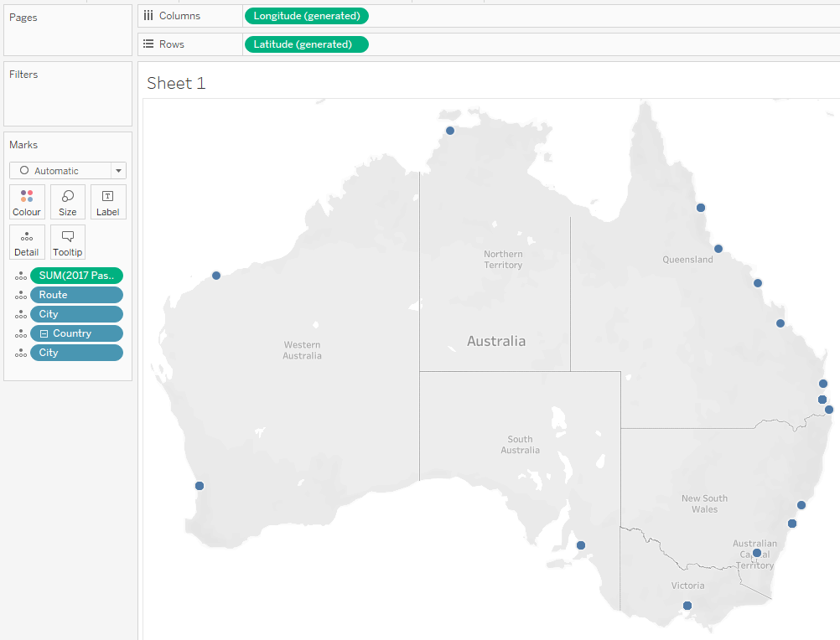The height and width of the screenshot is (640, 840).
Task: Select the Route pill on Marks
Action: [76, 294]
